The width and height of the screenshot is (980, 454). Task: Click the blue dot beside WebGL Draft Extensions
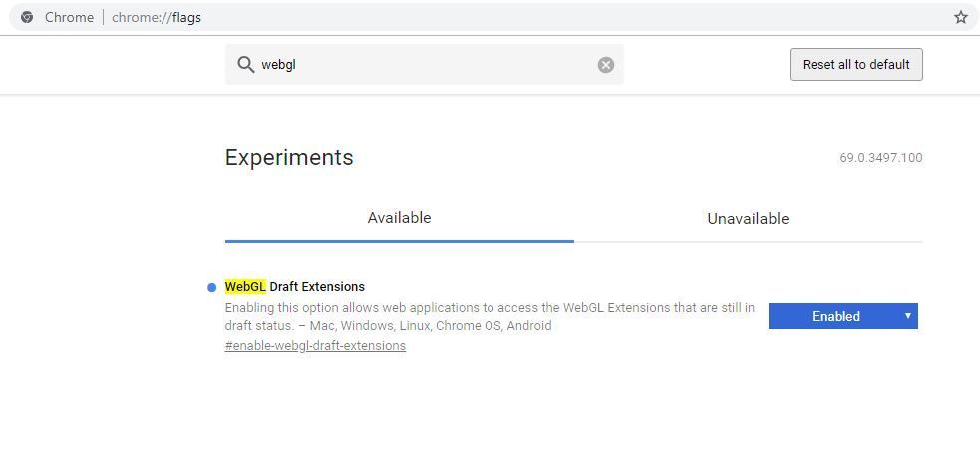(x=211, y=287)
